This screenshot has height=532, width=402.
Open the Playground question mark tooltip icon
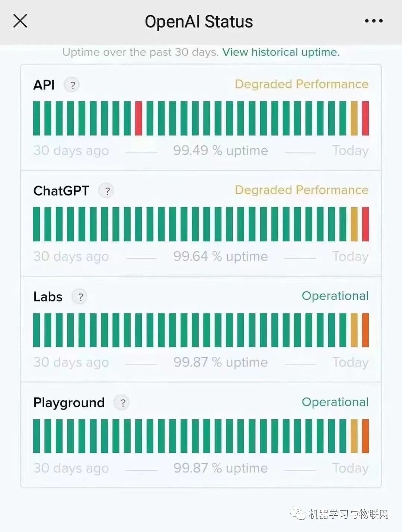122,403
